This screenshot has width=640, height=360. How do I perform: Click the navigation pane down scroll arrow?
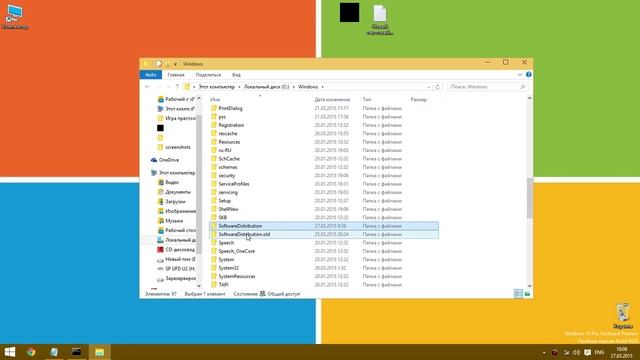[x=199, y=286]
